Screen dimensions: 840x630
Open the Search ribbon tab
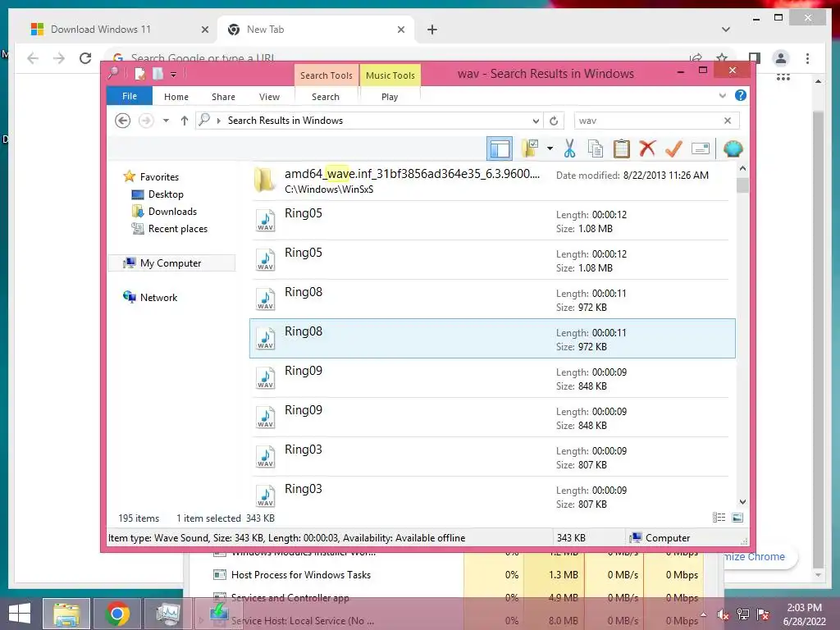pyautogui.click(x=325, y=97)
